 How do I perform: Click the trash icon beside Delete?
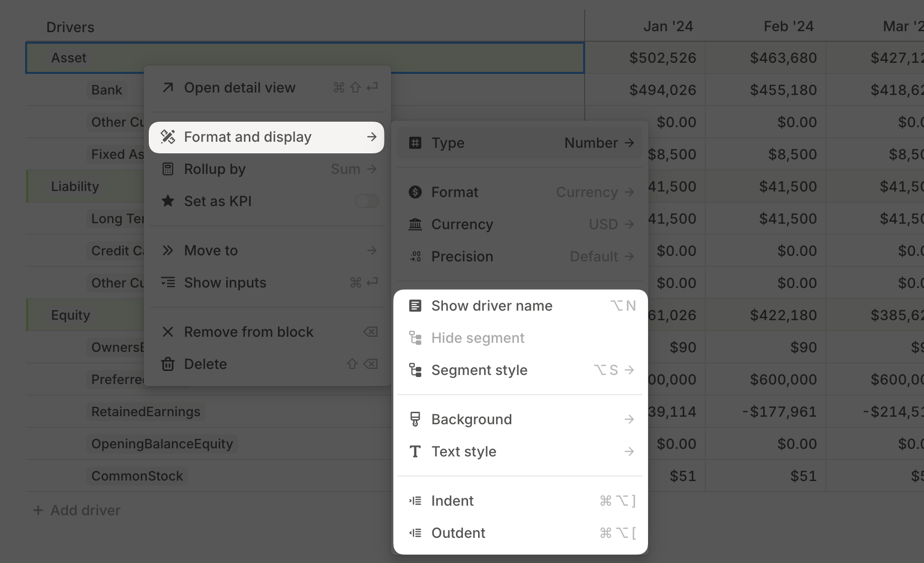168,364
